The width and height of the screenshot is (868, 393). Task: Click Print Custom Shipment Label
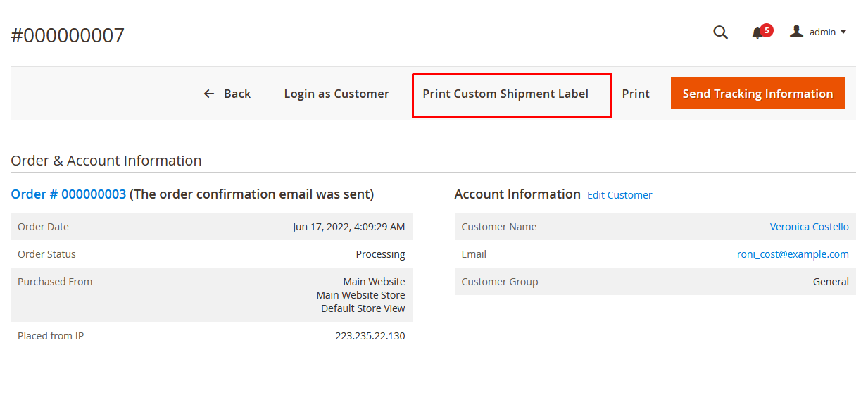[505, 94]
